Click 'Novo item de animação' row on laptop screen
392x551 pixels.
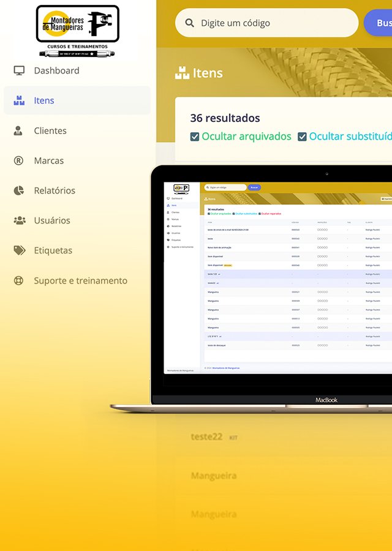(298, 247)
